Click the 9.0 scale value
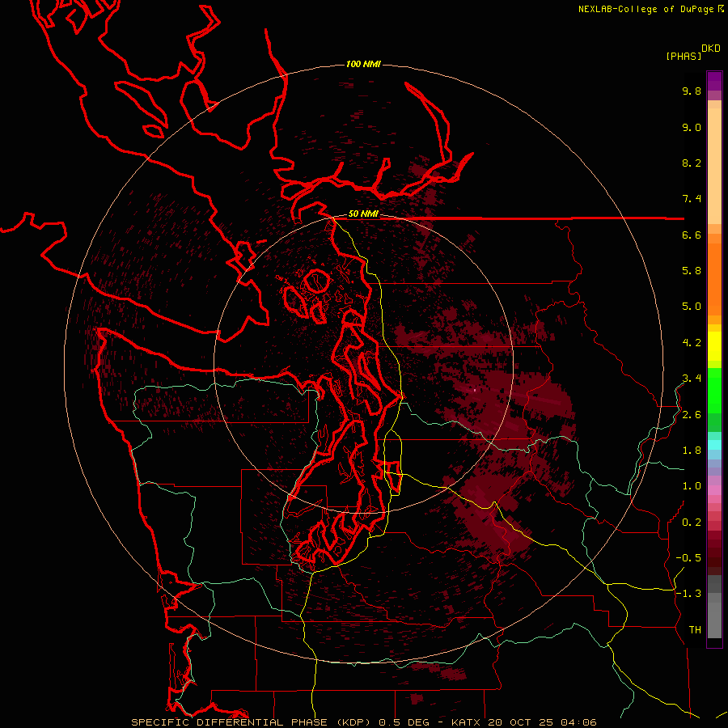Viewport: 728px width, 728px height. coord(692,127)
